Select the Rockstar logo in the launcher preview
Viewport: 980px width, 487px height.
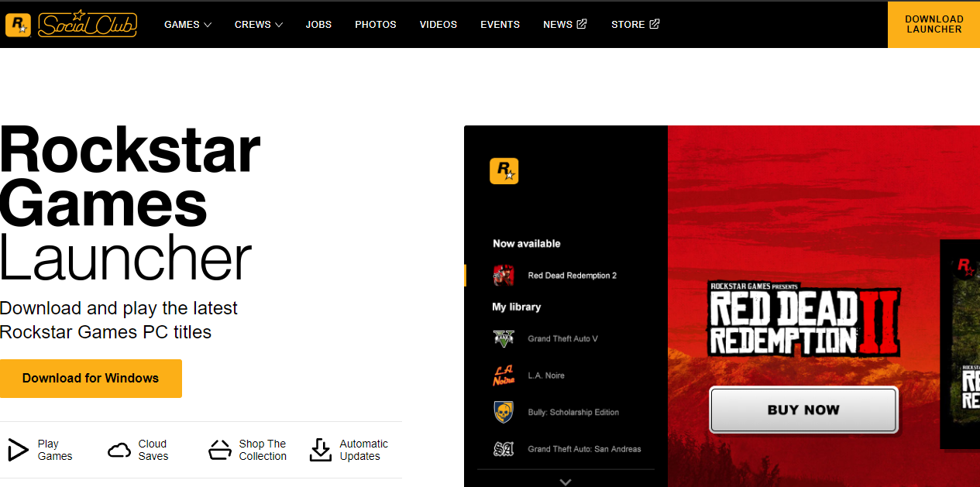[x=504, y=171]
